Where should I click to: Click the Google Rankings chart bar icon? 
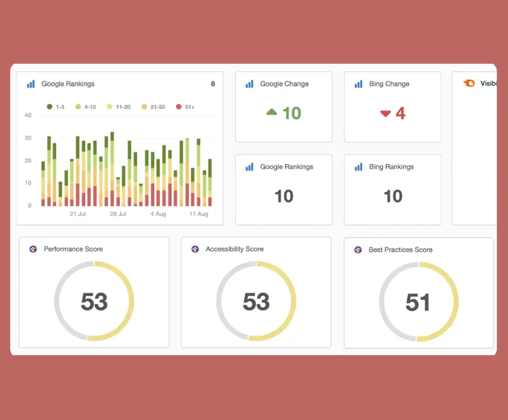tap(31, 84)
